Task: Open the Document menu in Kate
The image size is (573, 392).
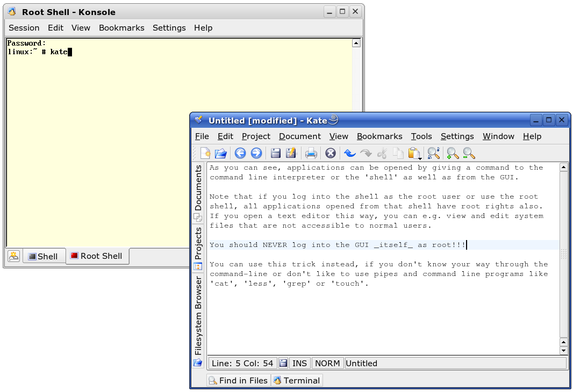Action: coord(300,136)
